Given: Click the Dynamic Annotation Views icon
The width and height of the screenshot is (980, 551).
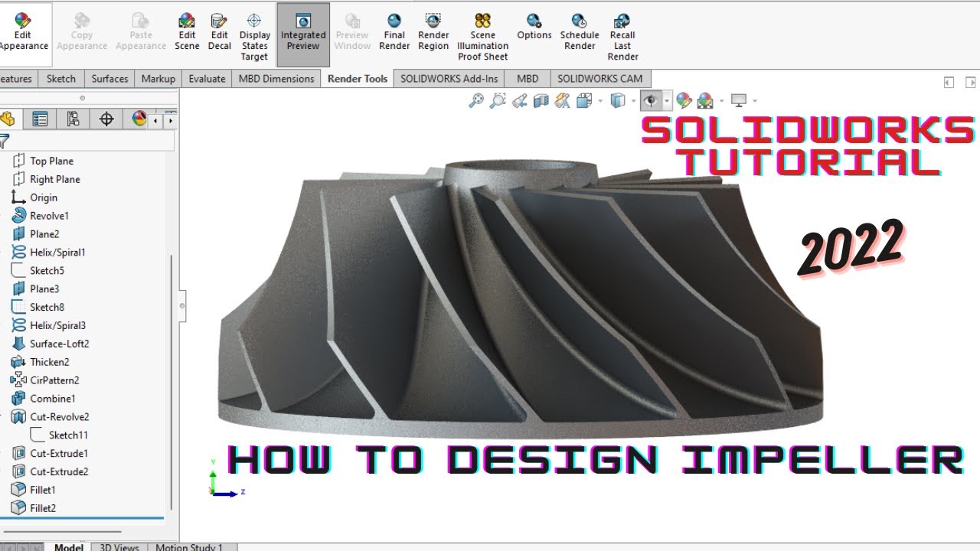Looking at the screenshot, I should click(x=563, y=100).
